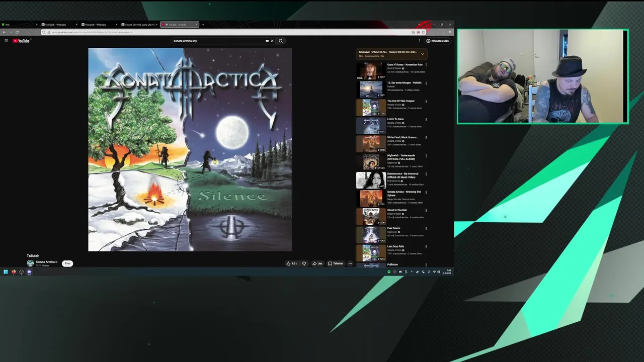
Task: Open the YouTube hamburger guide menu
Action: point(6,41)
